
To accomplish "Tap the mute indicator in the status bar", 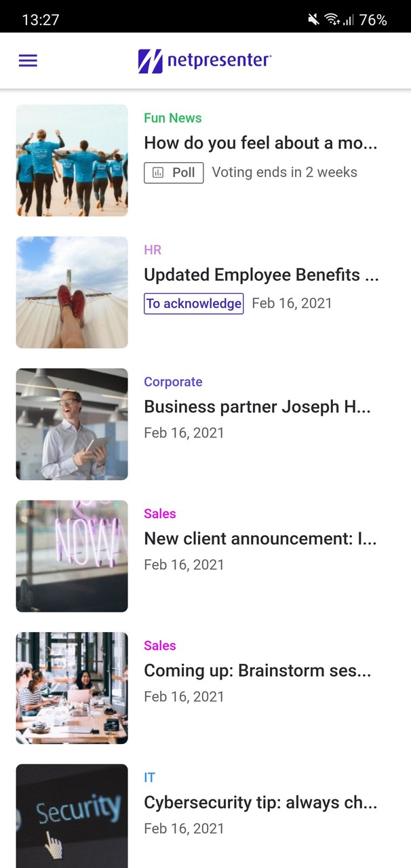I will (x=313, y=18).
